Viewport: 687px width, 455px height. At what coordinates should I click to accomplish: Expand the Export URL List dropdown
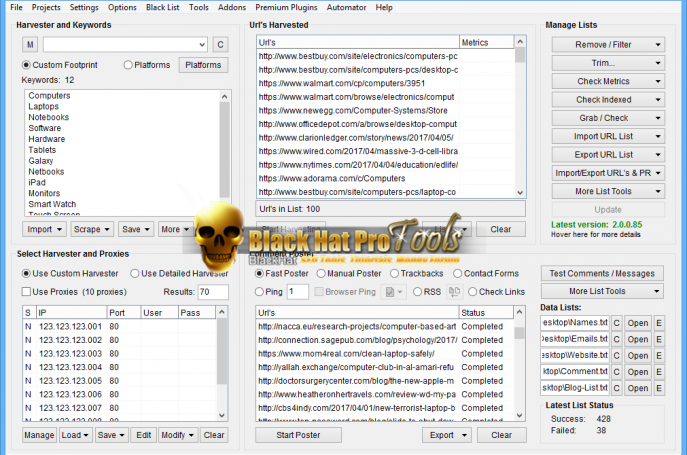point(608,155)
